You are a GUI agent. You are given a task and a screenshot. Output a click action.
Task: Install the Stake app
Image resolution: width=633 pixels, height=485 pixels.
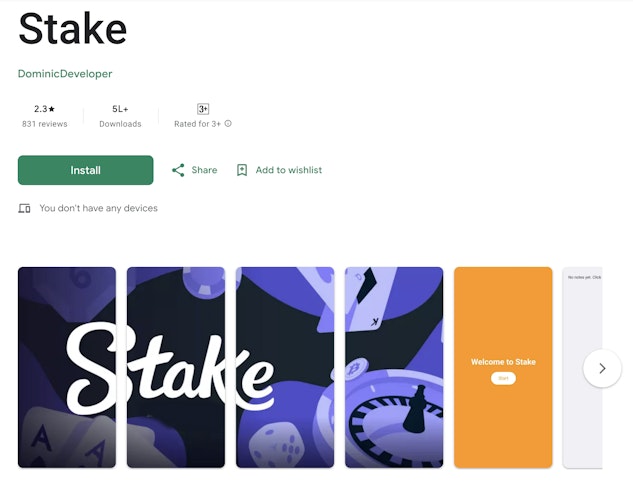tap(86, 170)
